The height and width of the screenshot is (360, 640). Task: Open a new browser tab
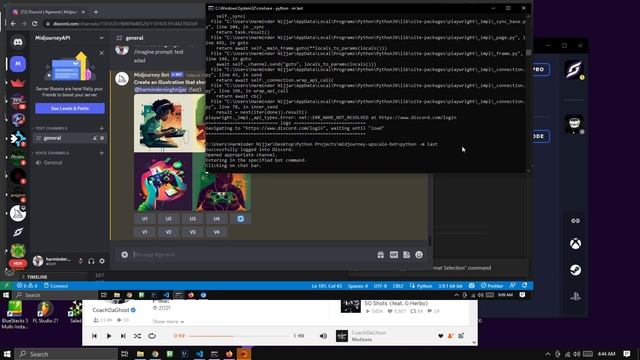coord(96,12)
